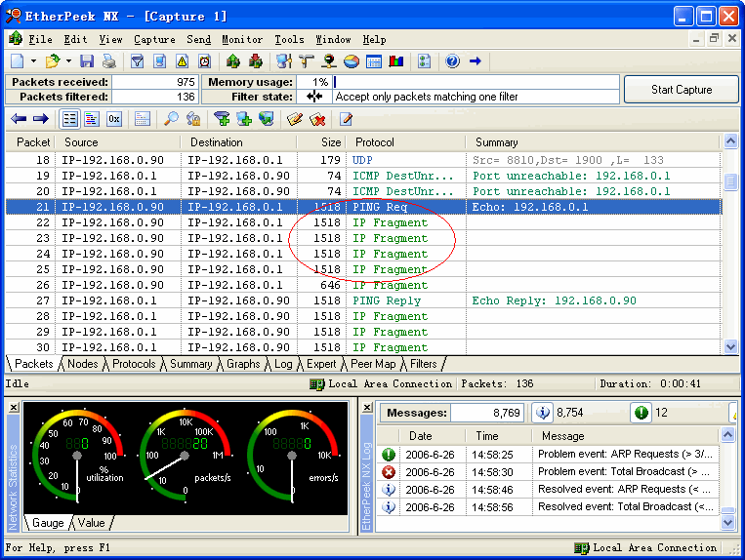Switch to the Nodes tab
This screenshot has width=745, height=560.
[x=82, y=364]
